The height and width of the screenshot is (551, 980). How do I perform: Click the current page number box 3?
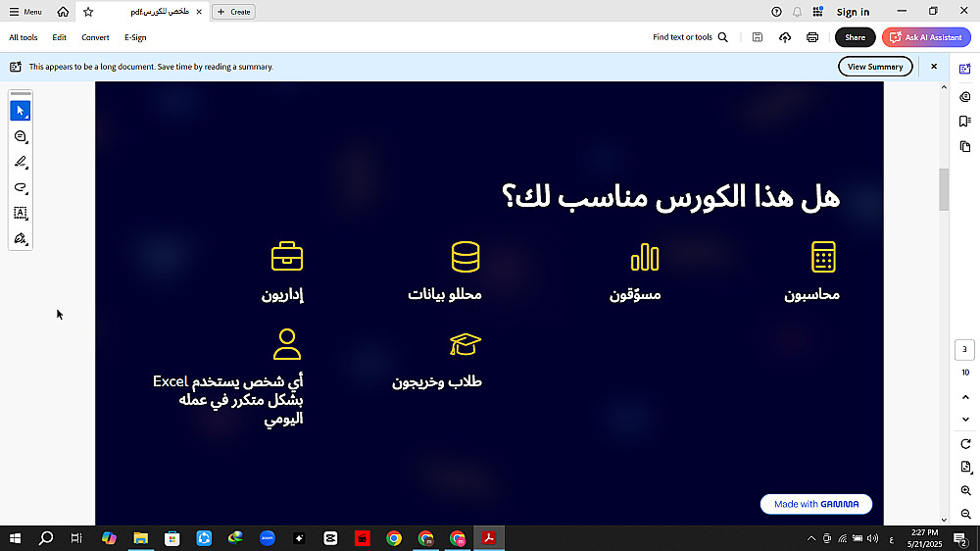[x=965, y=350]
